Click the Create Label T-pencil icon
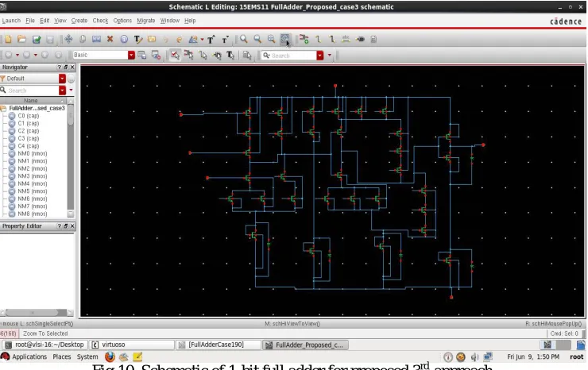588x370 pixels. point(138,39)
